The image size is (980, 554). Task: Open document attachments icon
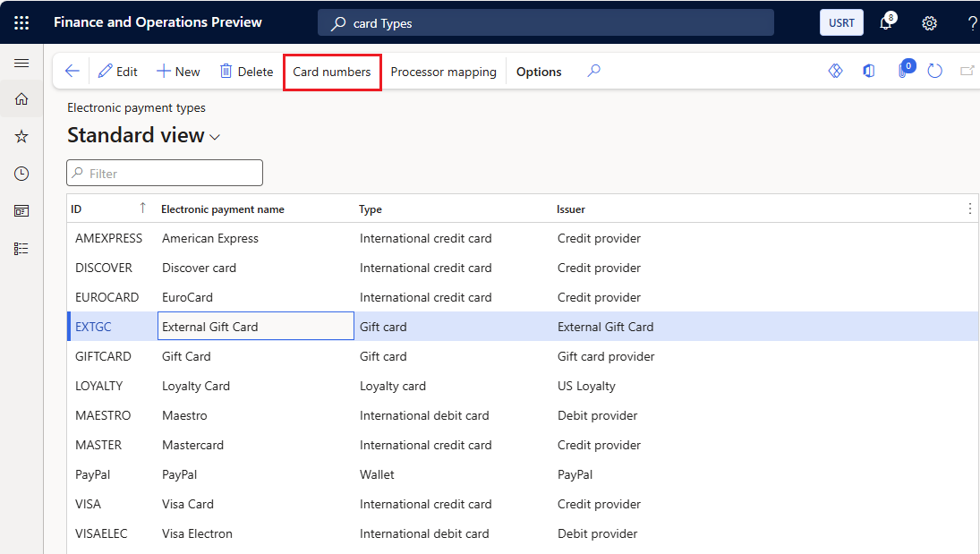click(x=905, y=70)
